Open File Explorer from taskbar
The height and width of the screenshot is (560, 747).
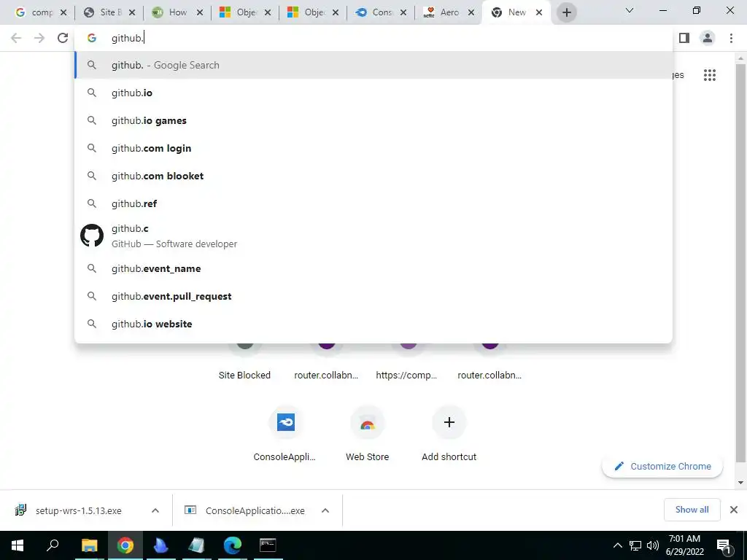click(x=89, y=545)
